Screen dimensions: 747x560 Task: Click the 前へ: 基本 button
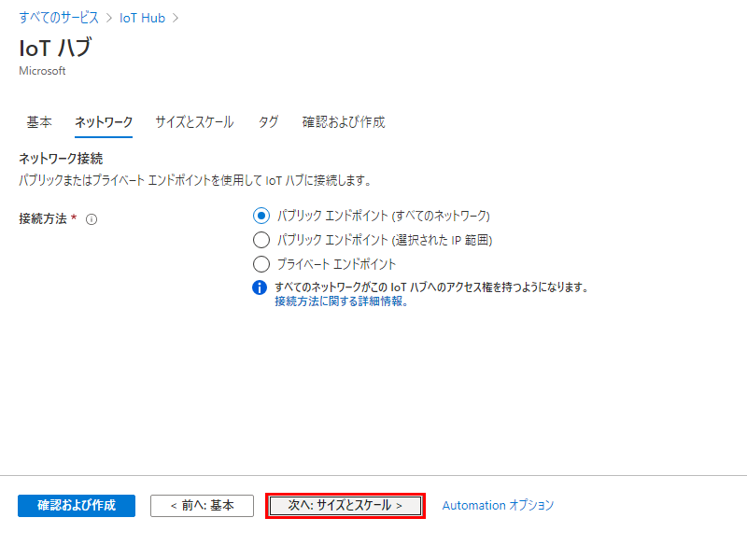click(202, 505)
